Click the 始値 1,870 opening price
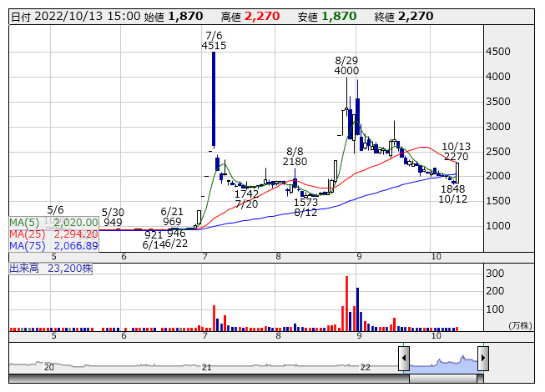545x392 pixels. (174, 17)
